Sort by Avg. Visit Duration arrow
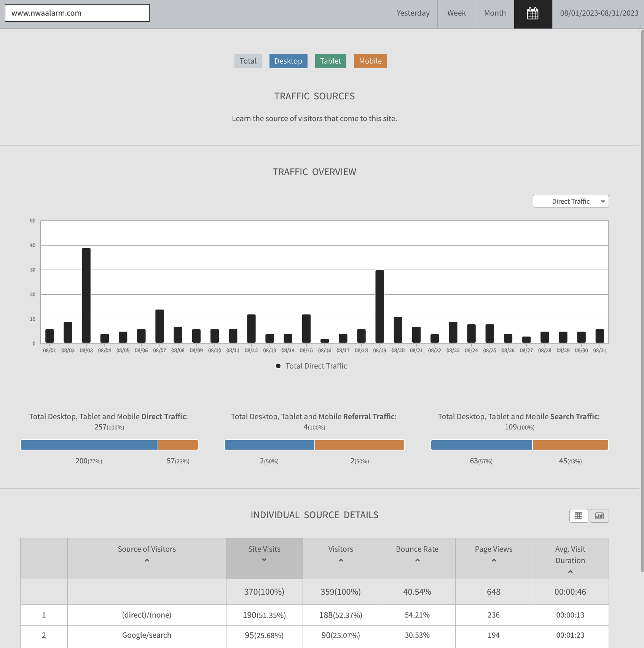 [570, 572]
